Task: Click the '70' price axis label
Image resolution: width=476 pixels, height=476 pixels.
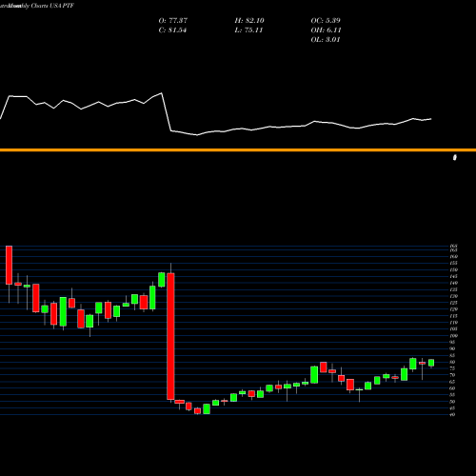Action: point(452,375)
